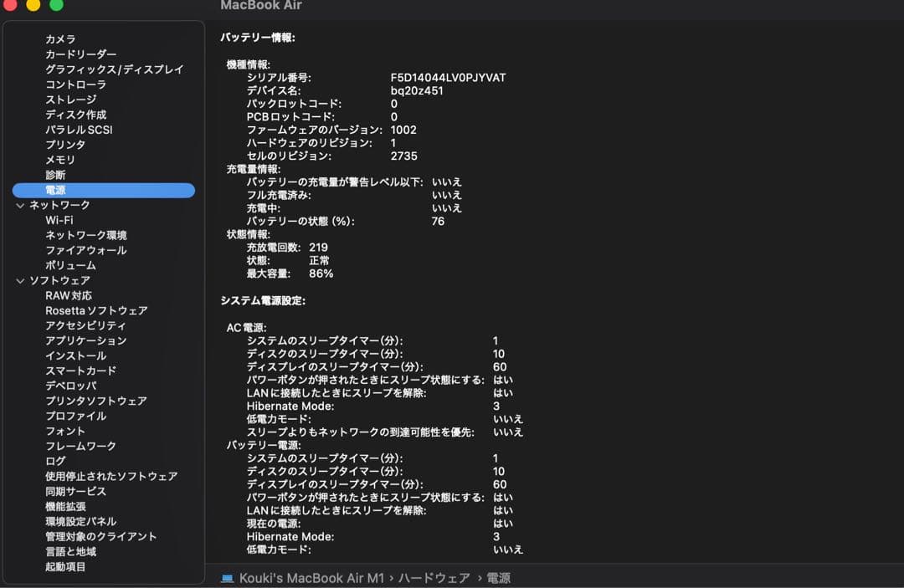Click the 機種情報 section label
Screen dimensions: 904x588
click(x=249, y=64)
